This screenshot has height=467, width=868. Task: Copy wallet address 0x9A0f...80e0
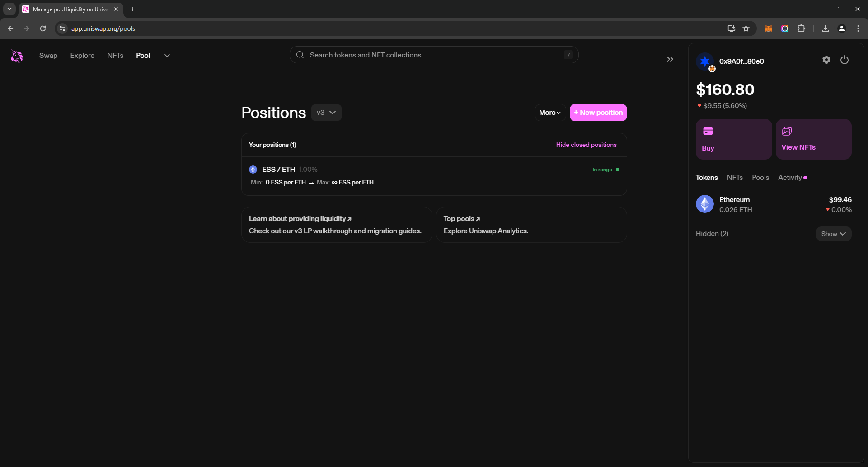[x=741, y=61]
